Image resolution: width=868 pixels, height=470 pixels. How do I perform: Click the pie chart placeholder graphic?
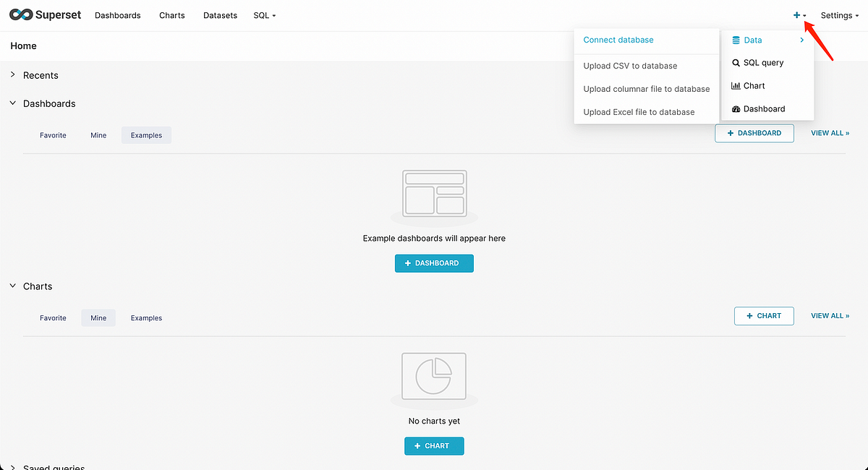433,376
